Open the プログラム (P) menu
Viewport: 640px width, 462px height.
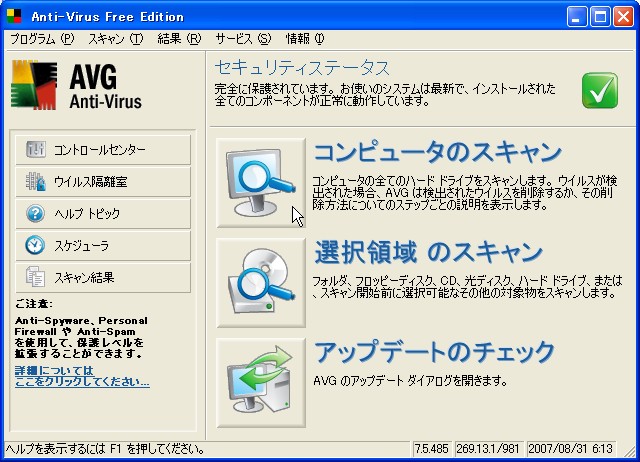[42, 39]
